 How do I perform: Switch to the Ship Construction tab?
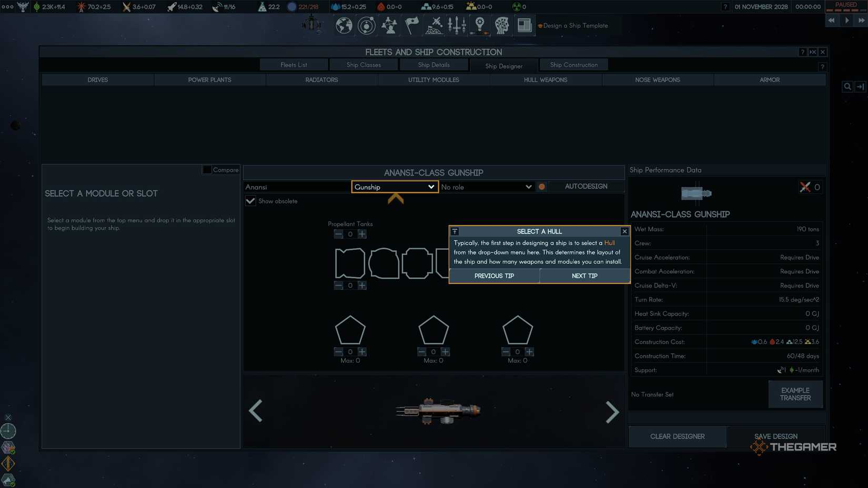click(x=573, y=65)
